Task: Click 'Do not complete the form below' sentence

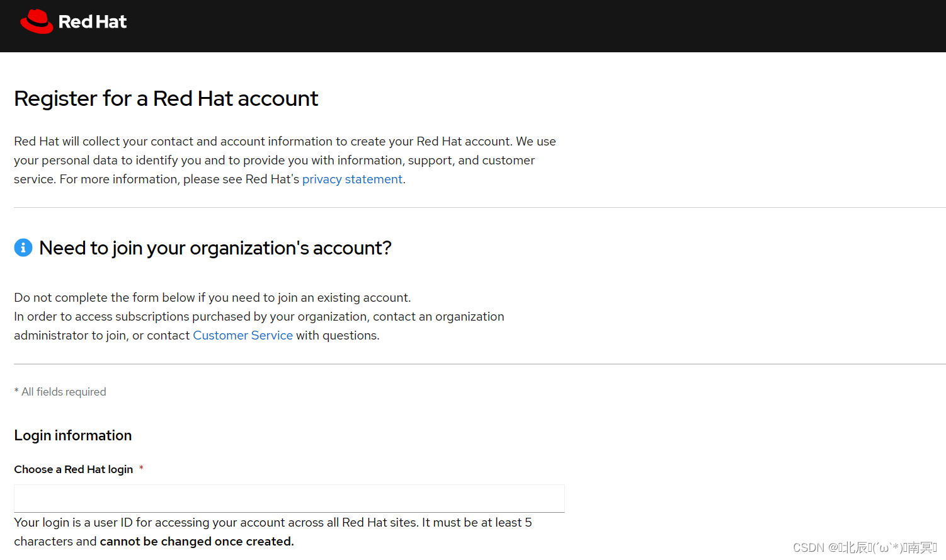Action: pos(212,297)
